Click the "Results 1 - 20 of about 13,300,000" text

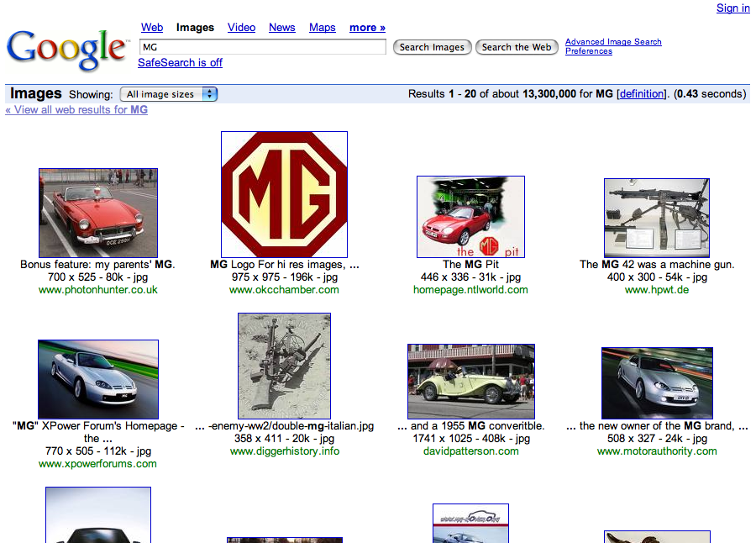(x=492, y=93)
